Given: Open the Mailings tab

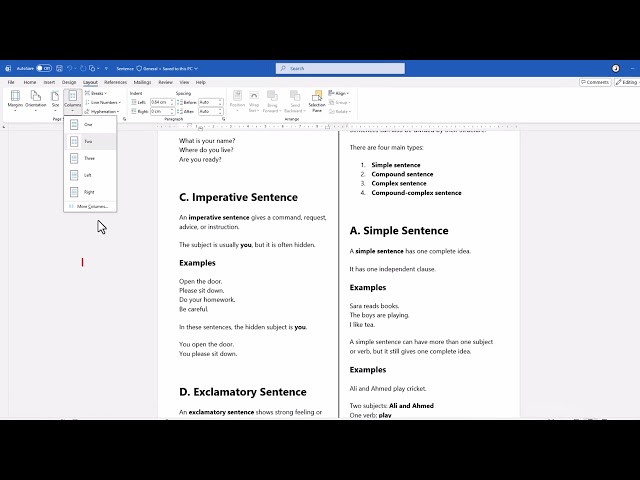Looking at the screenshot, I should 142,82.
